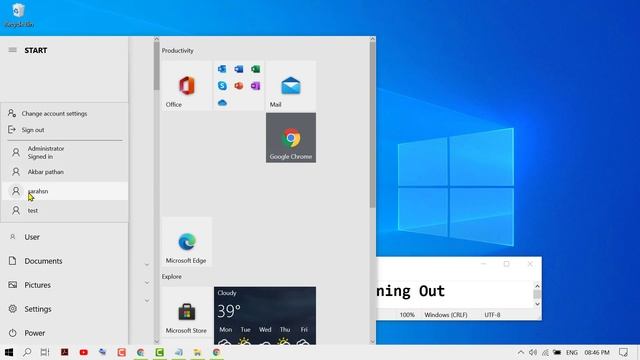Open the Microsoft Edge tile

187,242
